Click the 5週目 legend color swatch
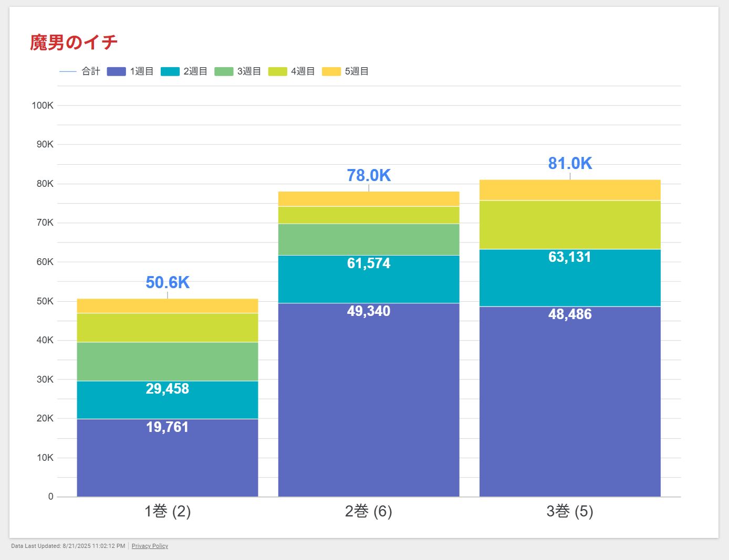 click(x=331, y=71)
